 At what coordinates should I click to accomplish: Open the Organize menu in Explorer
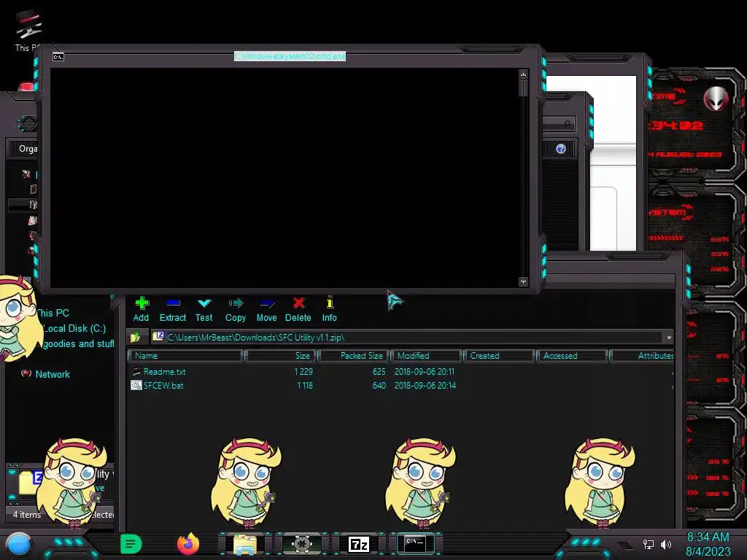point(28,149)
